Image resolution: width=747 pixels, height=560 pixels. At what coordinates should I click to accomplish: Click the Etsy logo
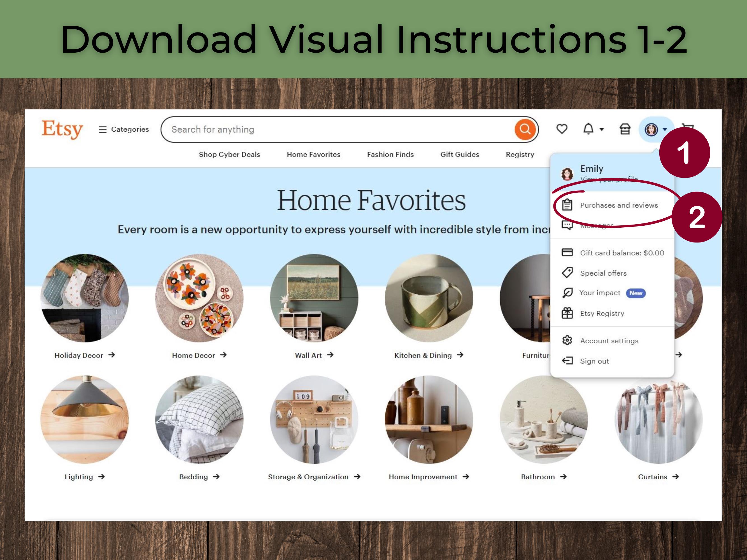[62, 129]
